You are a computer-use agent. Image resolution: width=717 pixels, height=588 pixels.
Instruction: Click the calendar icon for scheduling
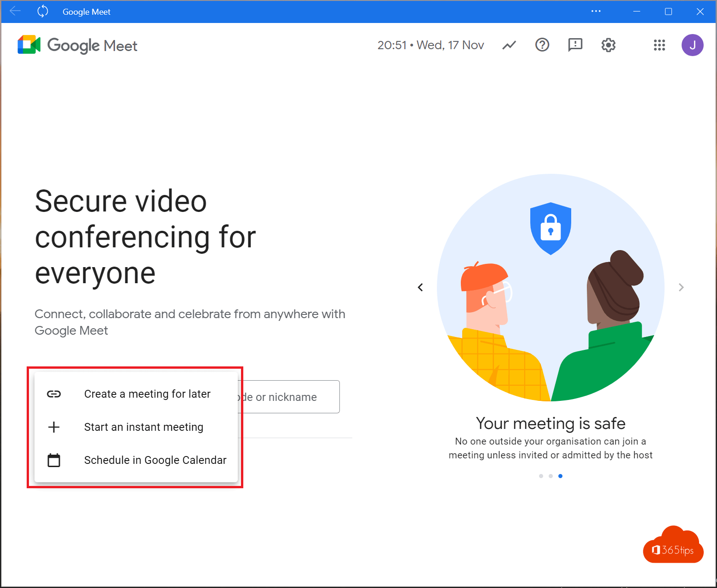click(54, 460)
